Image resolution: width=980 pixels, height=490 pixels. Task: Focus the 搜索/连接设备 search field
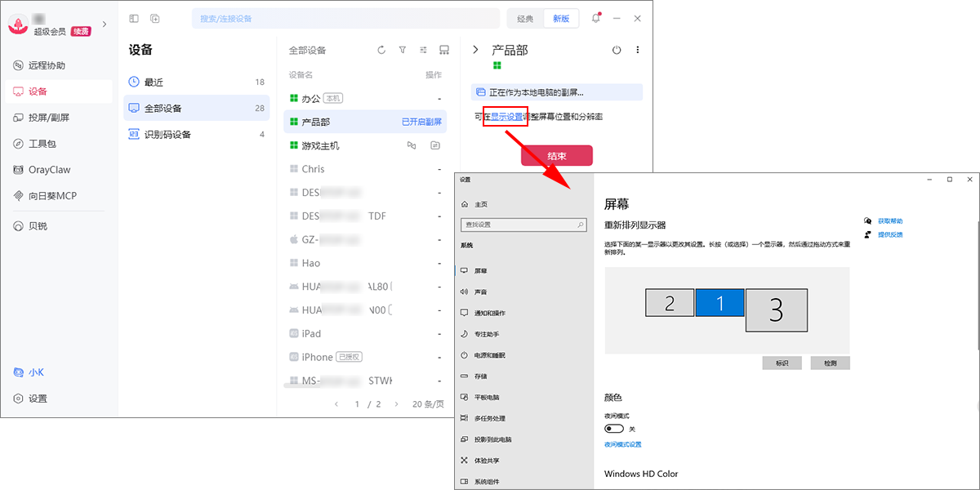[345, 18]
